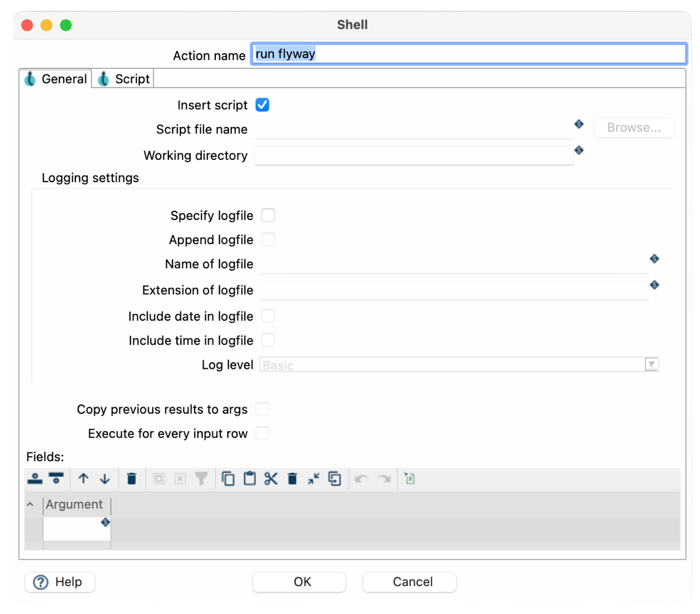Screen dimensions: 700x614
Task: Click the export to spreadsheet icon
Action: (x=410, y=479)
